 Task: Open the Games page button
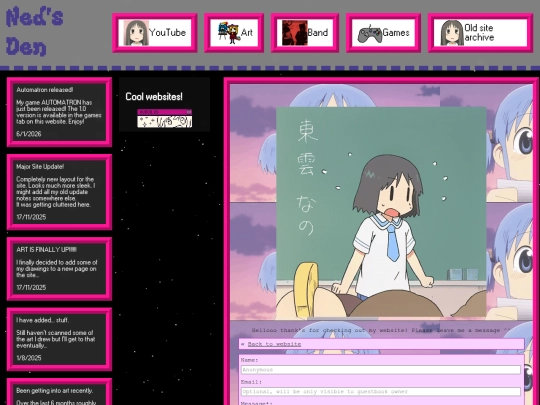coord(383,33)
